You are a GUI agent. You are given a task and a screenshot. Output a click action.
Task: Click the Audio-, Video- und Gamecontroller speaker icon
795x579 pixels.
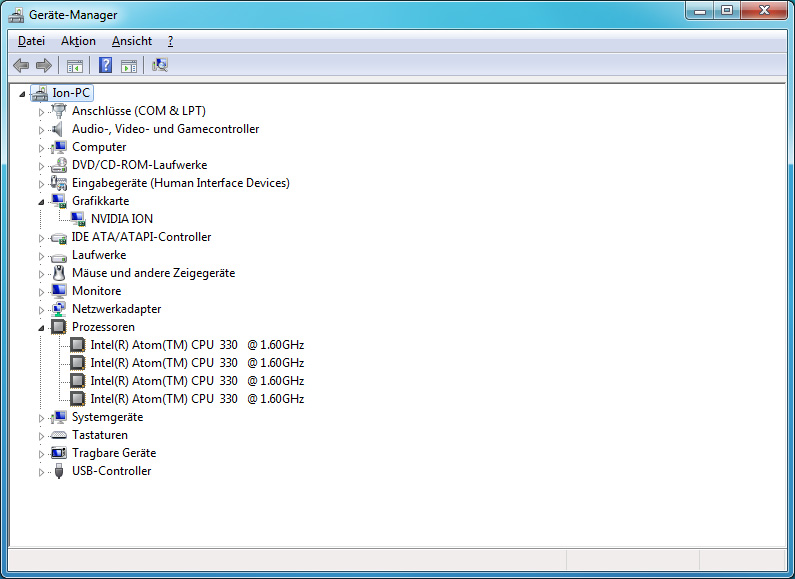tap(58, 129)
